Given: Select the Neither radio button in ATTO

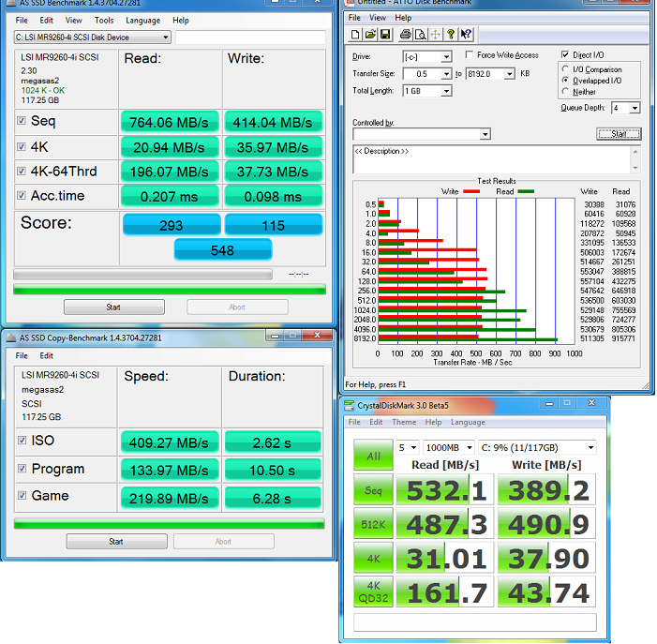Looking at the screenshot, I should click(566, 91).
